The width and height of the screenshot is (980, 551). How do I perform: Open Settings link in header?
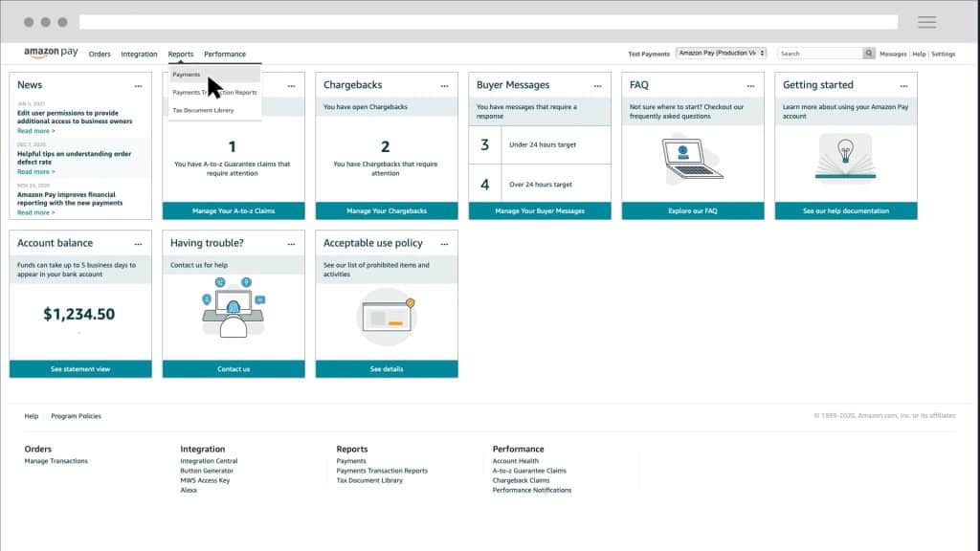click(943, 55)
